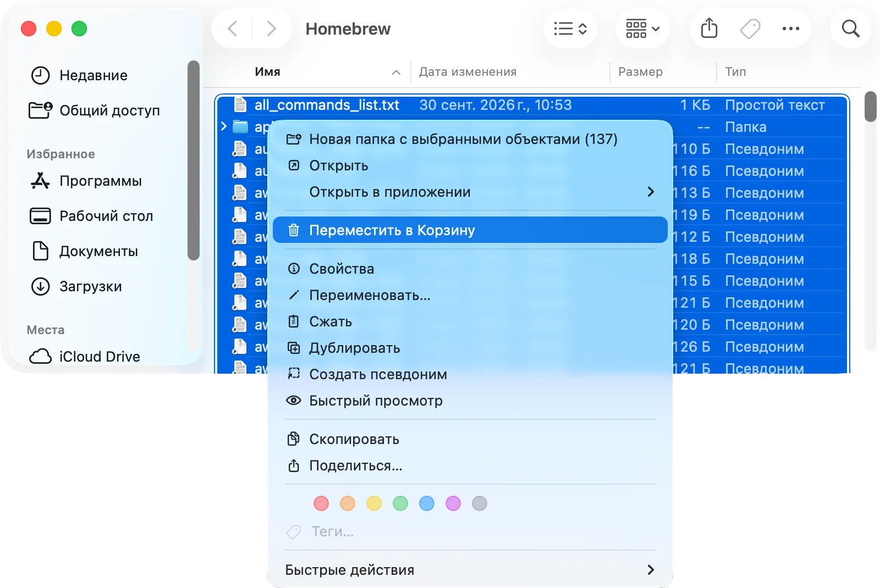Choose Сжать in the context menu

point(470,321)
